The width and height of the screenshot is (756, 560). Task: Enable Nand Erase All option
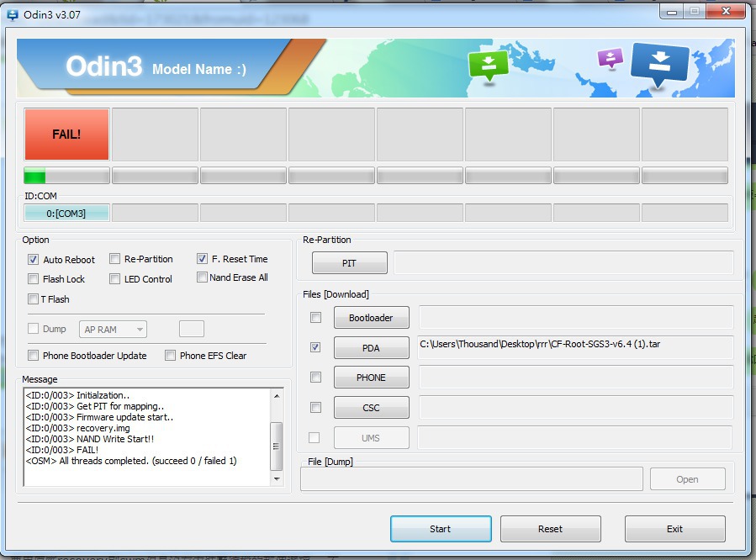[x=202, y=277]
